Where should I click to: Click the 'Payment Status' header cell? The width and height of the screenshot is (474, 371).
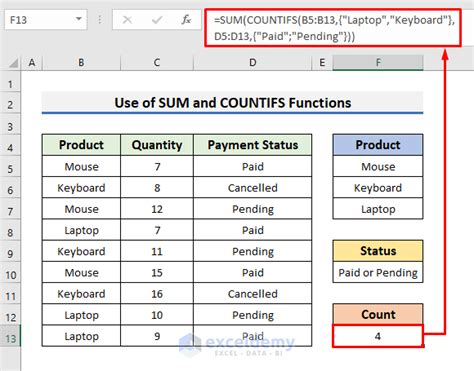252,145
